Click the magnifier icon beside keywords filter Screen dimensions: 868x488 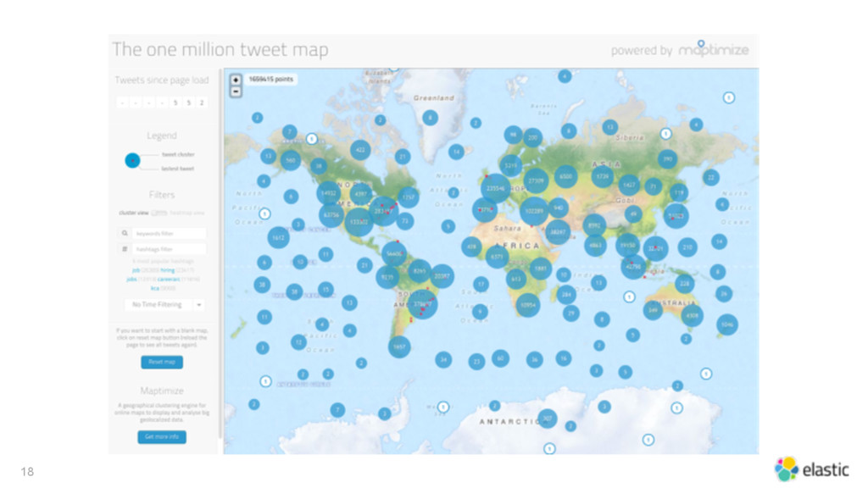[x=125, y=234]
